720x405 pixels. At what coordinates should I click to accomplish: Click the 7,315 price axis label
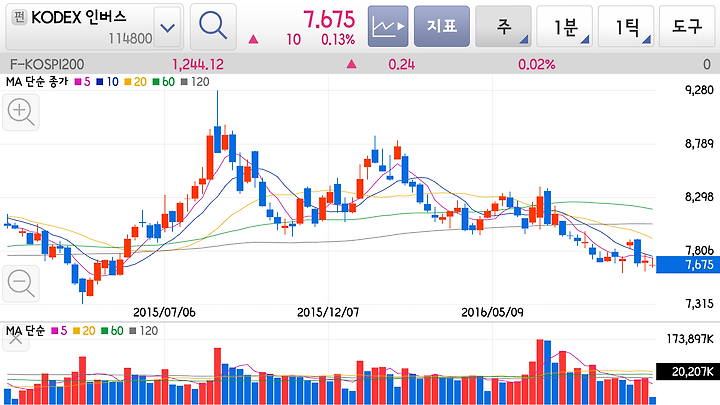(x=699, y=304)
